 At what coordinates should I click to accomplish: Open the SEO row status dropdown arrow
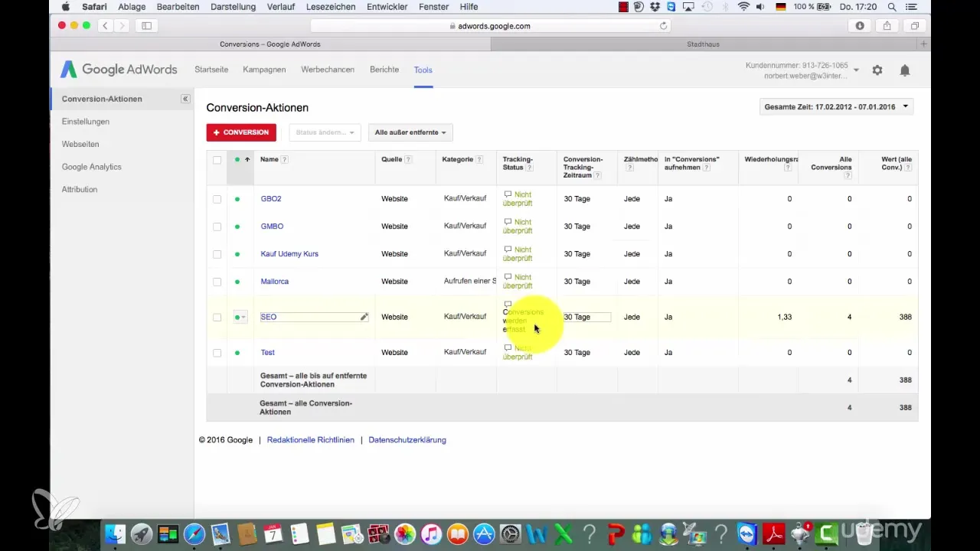[x=243, y=317]
